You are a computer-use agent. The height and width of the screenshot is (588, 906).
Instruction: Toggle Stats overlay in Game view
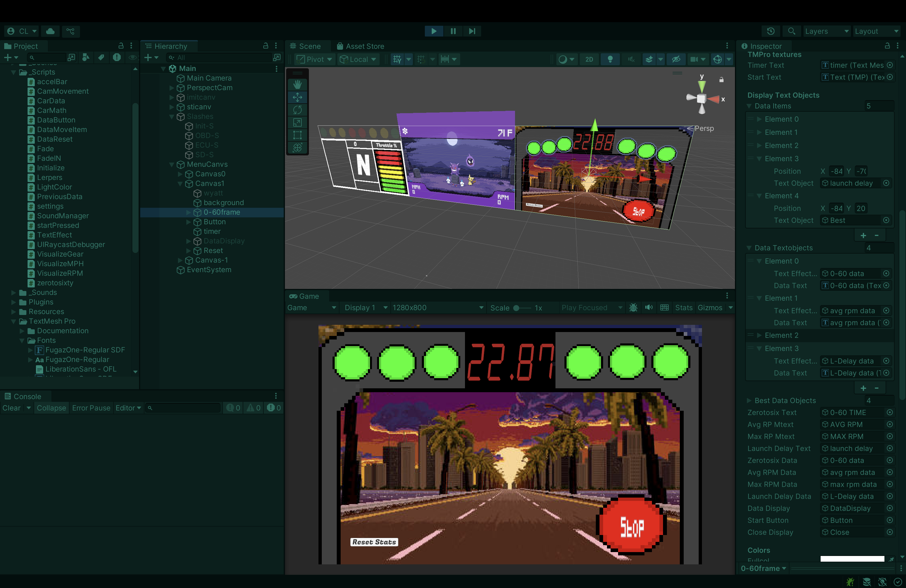click(x=684, y=308)
